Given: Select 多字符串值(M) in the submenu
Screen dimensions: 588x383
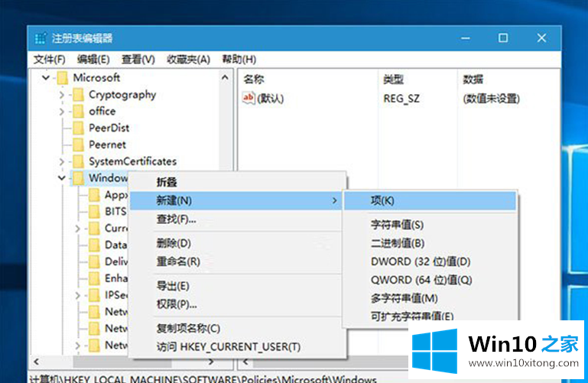Looking at the screenshot, I should tap(430, 298).
